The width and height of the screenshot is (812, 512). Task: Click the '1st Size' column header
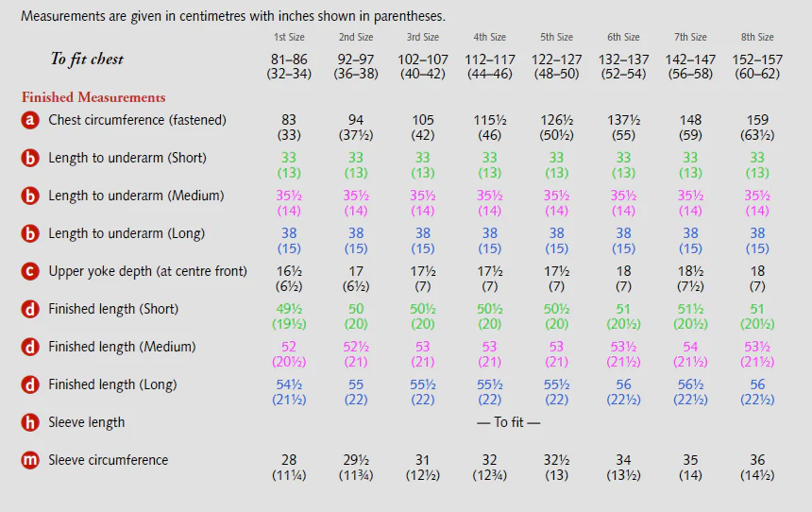tap(289, 38)
